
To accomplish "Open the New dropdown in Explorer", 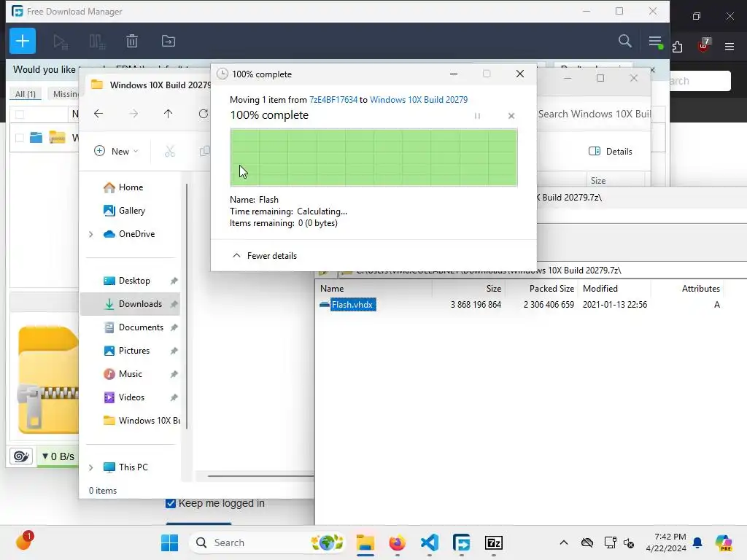I will click(x=116, y=152).
